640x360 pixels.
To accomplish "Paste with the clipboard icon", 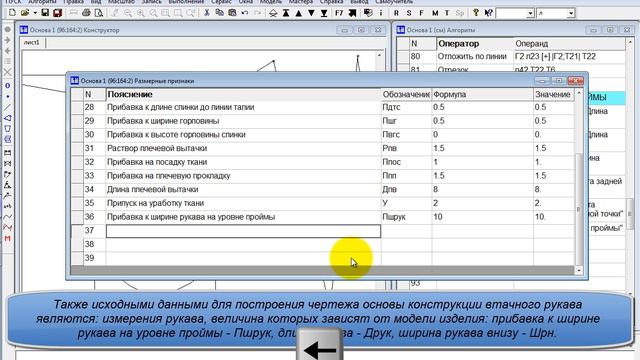I will pyautogui.click(x=232, y=13).
